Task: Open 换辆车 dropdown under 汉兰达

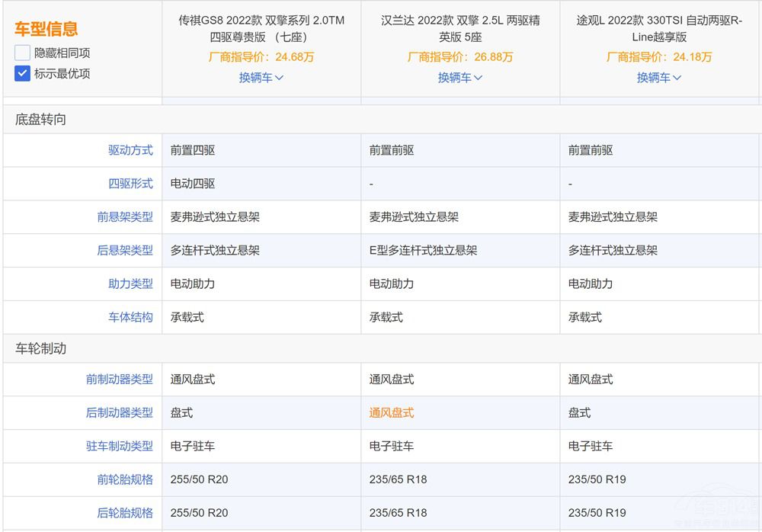Action: click(460, 78)
